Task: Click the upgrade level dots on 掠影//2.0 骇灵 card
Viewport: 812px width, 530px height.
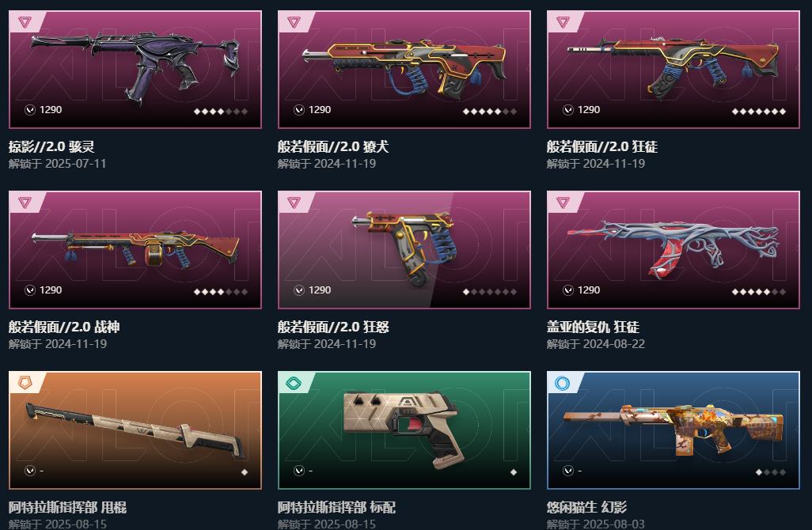Action: point(221,112)
